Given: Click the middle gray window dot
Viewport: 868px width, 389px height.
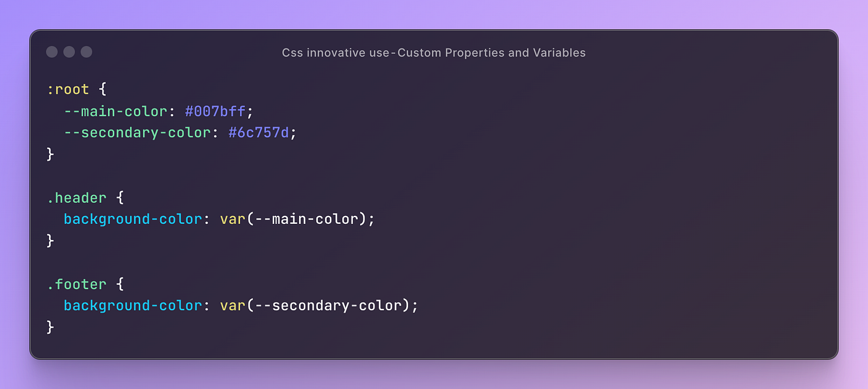Looking at the screenshot, I should [69, 52].
